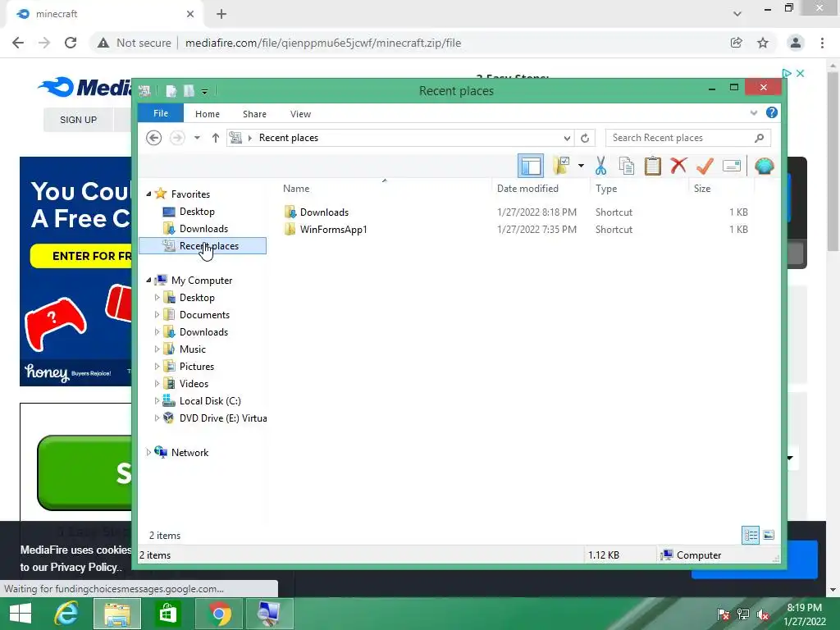The height and width of the screenshot is (630, 840).
Task: Open Chrome profile avatar menu
Action: [796, 43]
